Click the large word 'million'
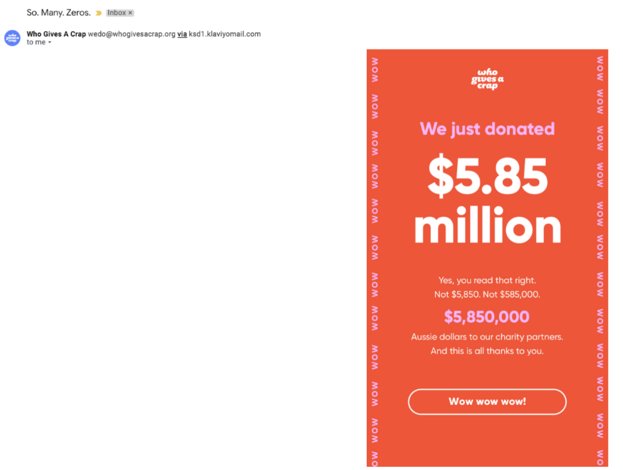 (x=487, y=227)
